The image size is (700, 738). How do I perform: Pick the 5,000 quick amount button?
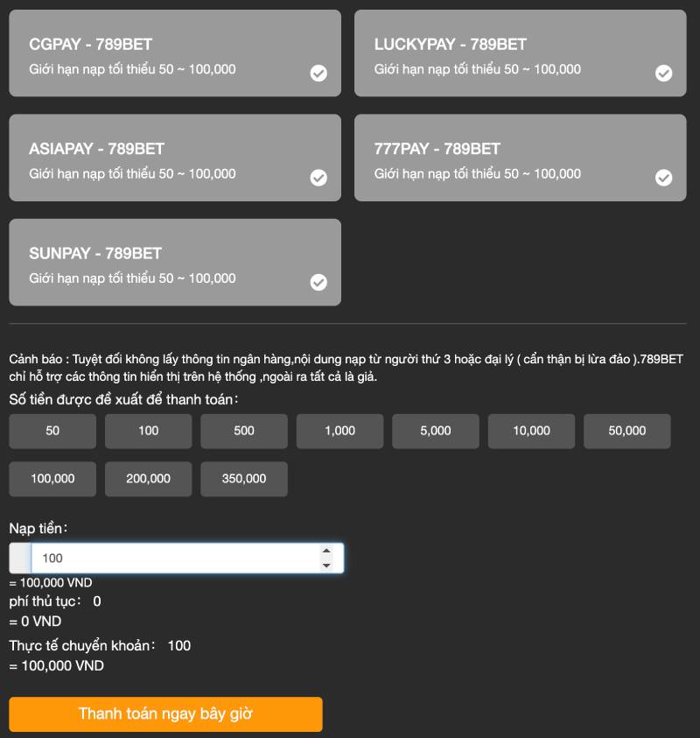tap(436, 431)
